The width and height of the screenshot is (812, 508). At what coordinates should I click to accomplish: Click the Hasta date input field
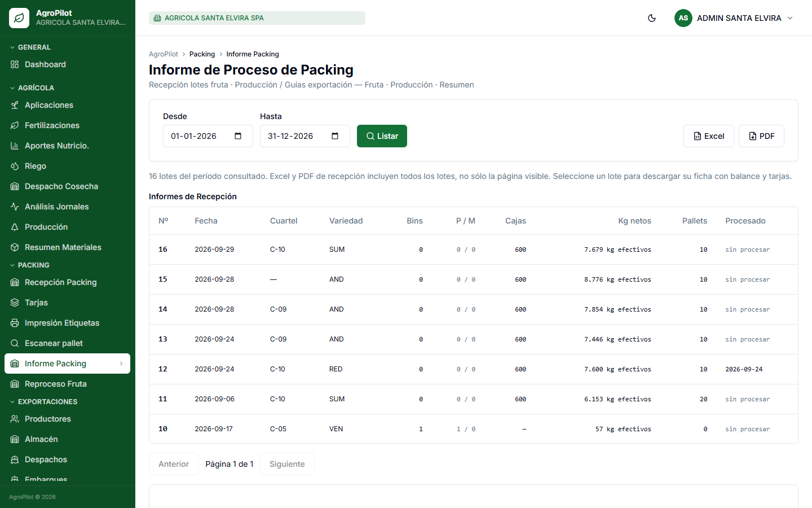(x=305, y=136)
